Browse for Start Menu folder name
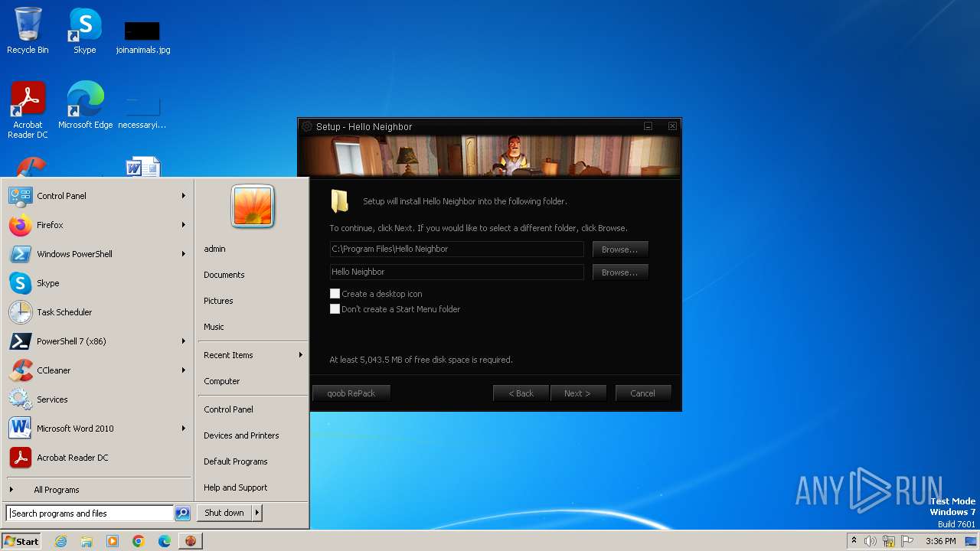 620,272
